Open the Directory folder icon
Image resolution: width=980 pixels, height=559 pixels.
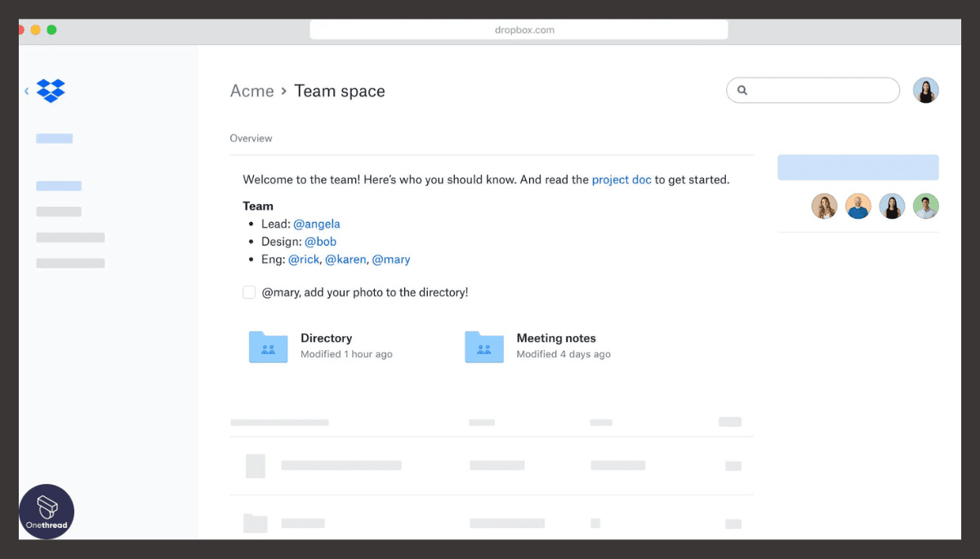(268, 346)
